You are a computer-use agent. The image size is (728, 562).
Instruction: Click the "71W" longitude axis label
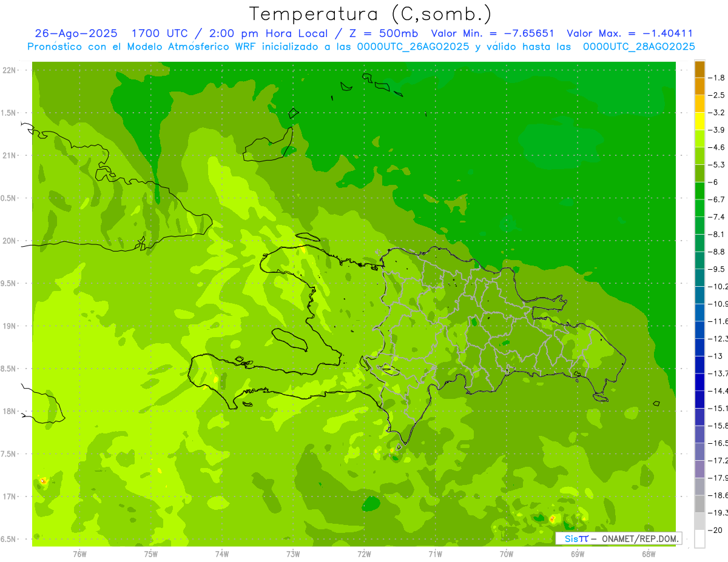coord(436,554)
